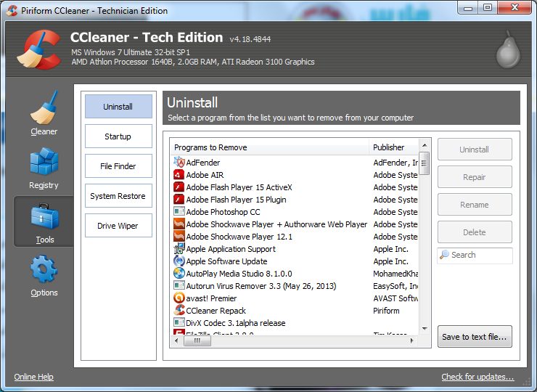Click horizontal scrollbar right arrow

(x=412, y=340)
